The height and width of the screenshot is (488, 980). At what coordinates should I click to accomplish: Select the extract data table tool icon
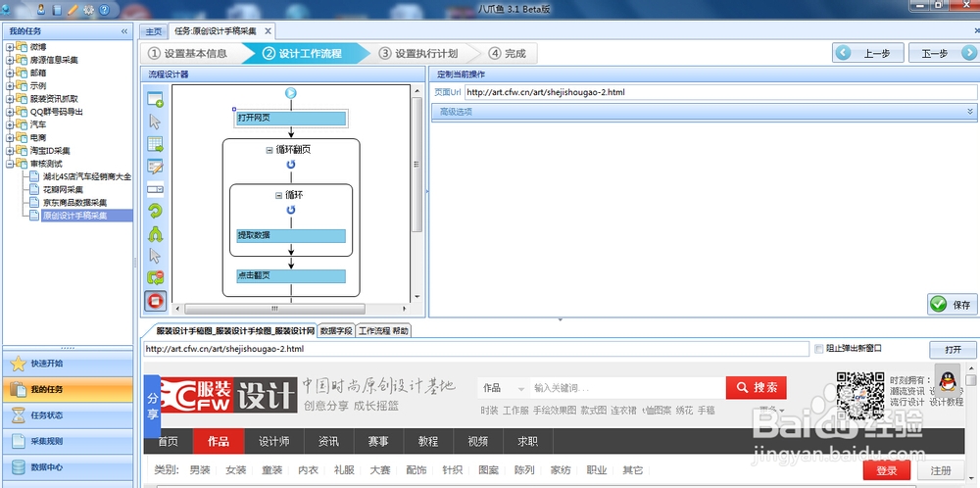155,144
